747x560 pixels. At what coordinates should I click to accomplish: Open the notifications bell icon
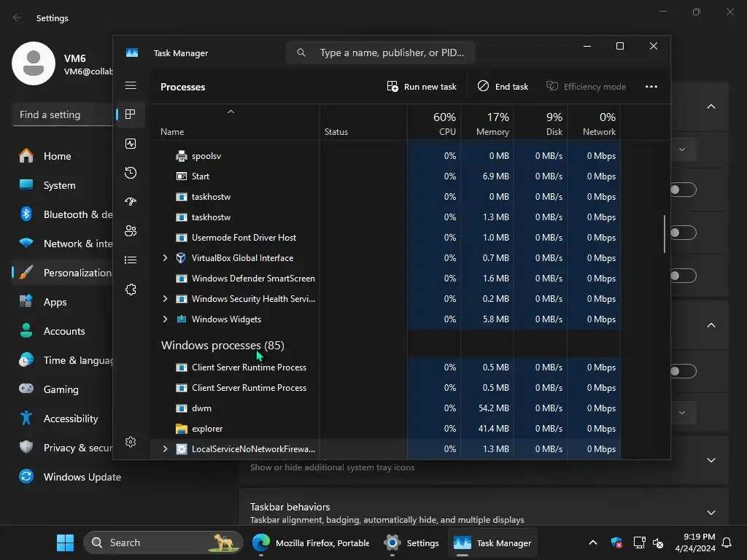[x=727, y=542]
